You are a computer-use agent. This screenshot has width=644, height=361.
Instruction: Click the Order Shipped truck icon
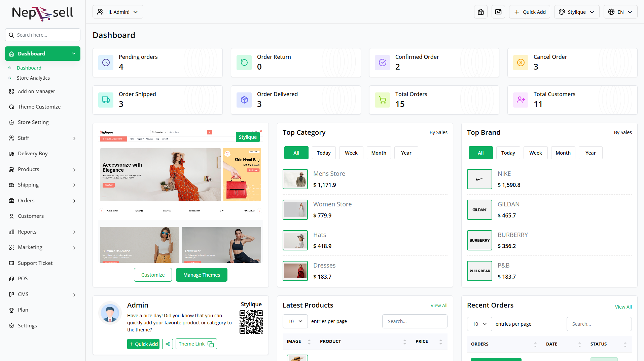(106, 100)
